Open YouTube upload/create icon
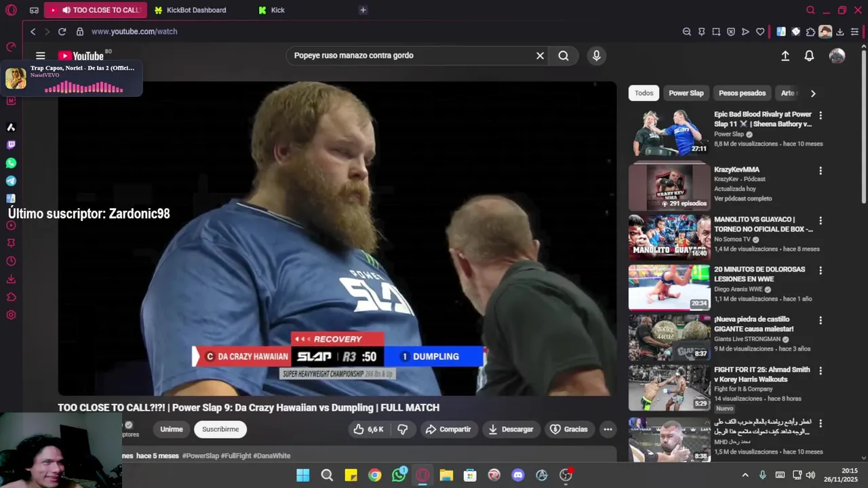 pos(785,56)
